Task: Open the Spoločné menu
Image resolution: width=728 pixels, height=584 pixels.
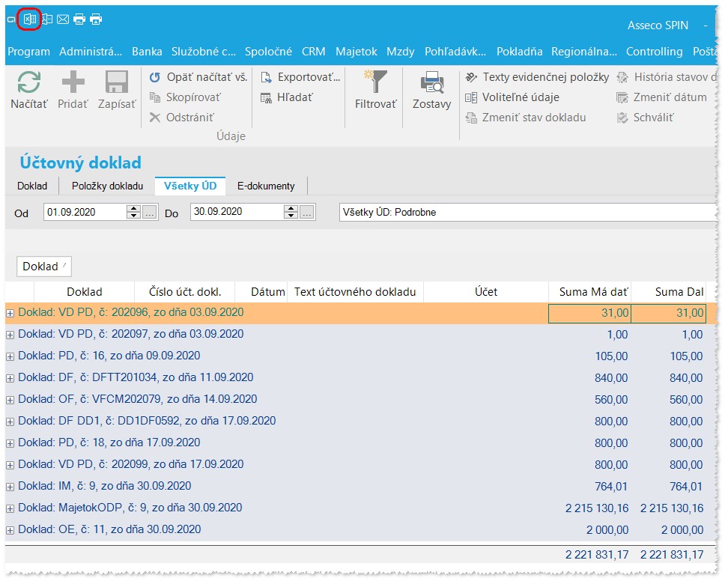Action: point(268,52)
